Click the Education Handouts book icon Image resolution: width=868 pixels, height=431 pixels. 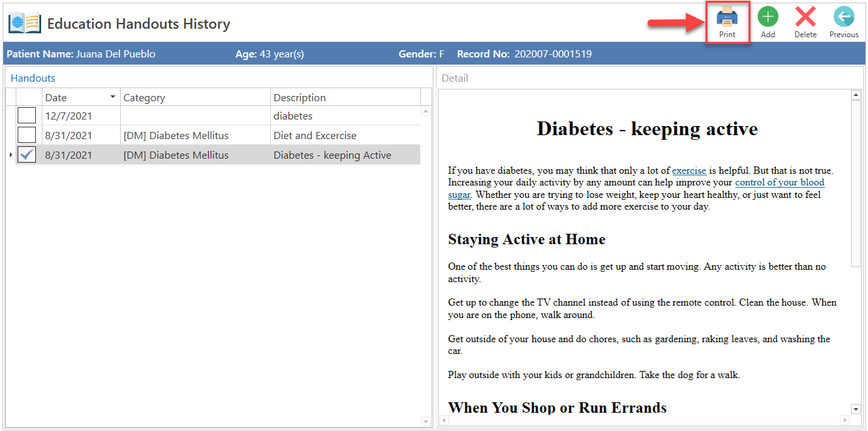click(24, 24)
